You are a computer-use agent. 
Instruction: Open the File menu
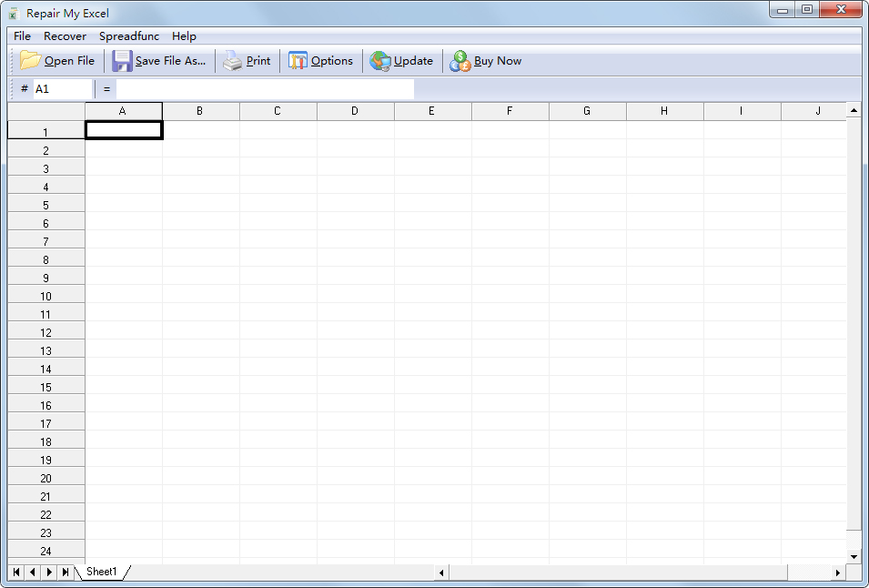[21, 36]
